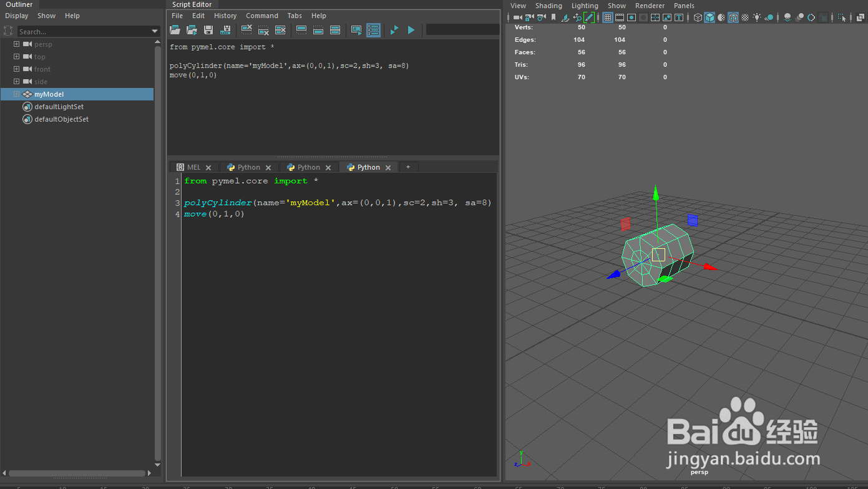Toggle the Film Gate overlay
The height and width of the screenshot is (489, 868).
620,17
